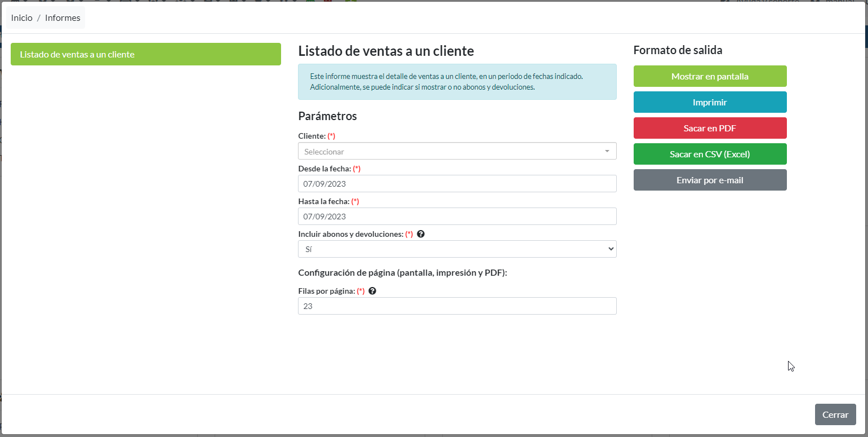Open Informes breadcrumb link
The width and height of the screenshot is (868, 437).
click(63, 18)
